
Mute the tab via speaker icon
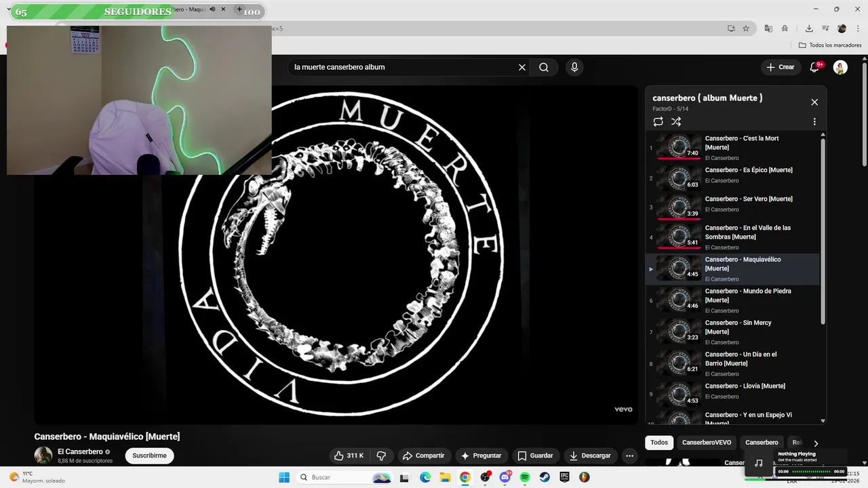212,9
